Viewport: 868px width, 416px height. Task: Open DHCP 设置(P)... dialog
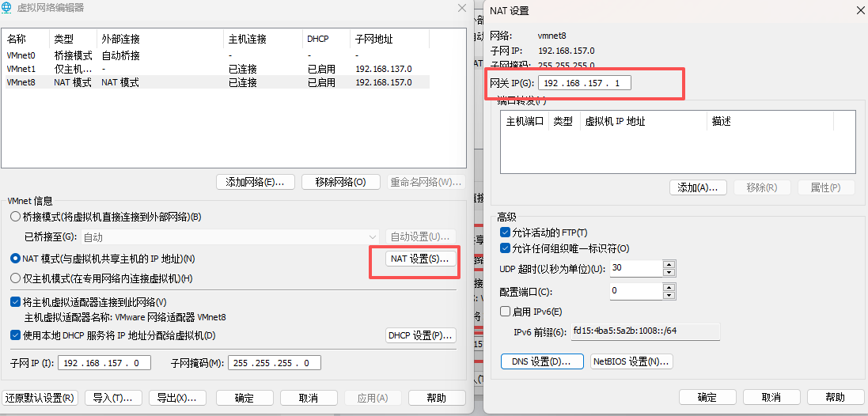coord(421,335)
